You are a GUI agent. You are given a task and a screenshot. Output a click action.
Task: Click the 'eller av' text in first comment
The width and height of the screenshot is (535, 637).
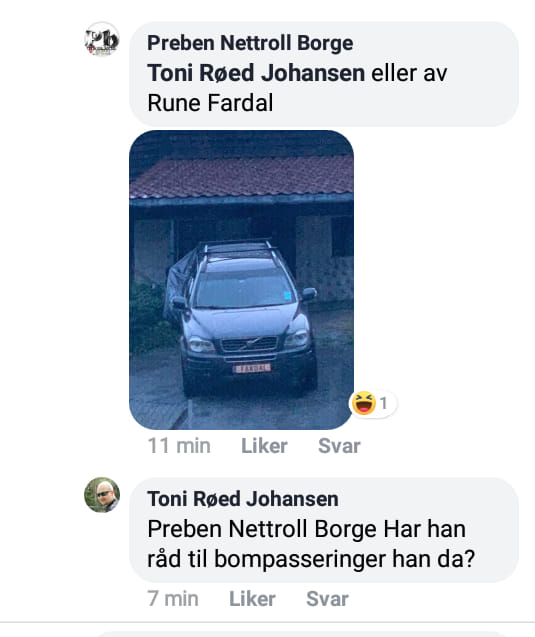click(409, 73)
